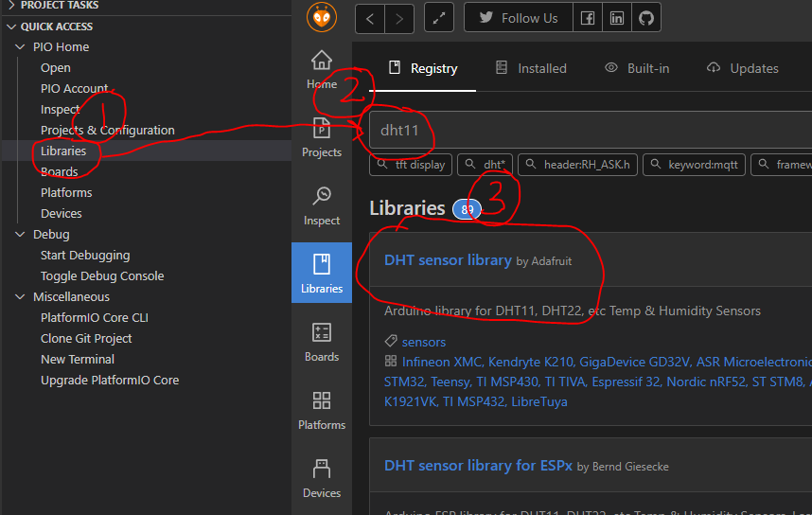Select Open under PIO Home
The height and width of the screenshot is (515, 812).
(56, 68)
